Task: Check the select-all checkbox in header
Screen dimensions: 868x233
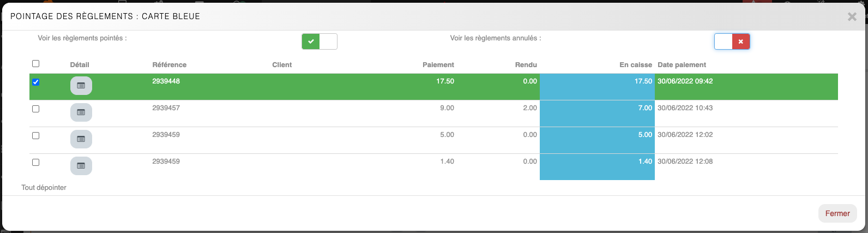Action: [36, 64]
